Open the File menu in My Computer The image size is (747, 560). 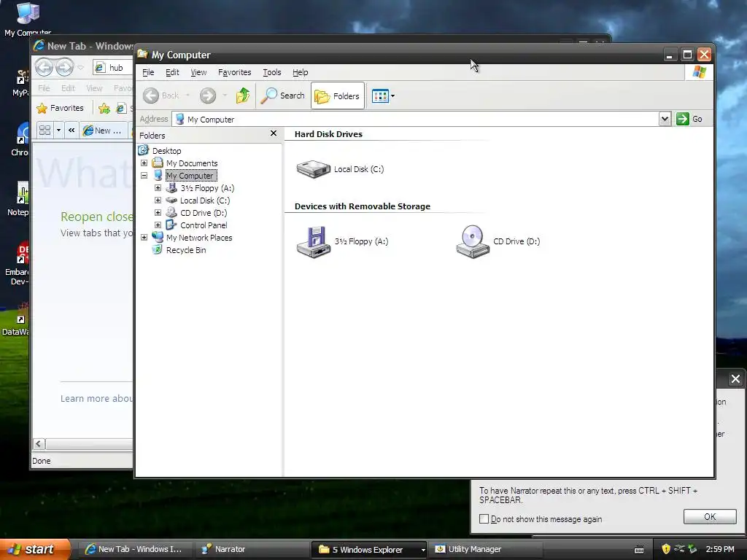coord(148,72)
